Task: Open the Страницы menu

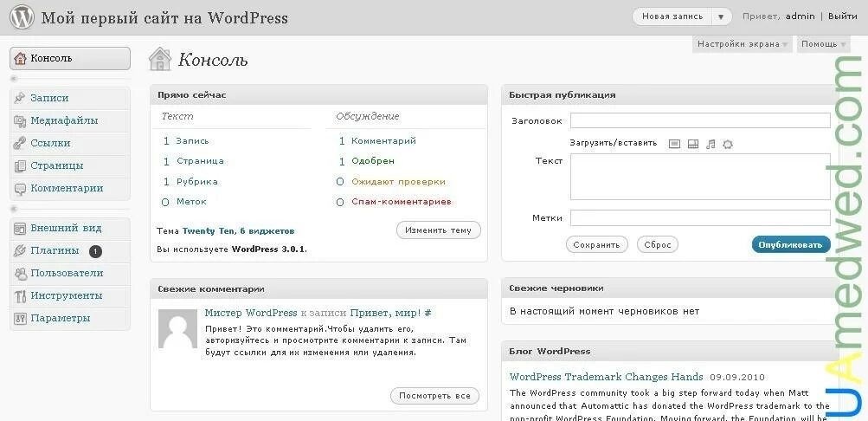Action: [70, 165]
